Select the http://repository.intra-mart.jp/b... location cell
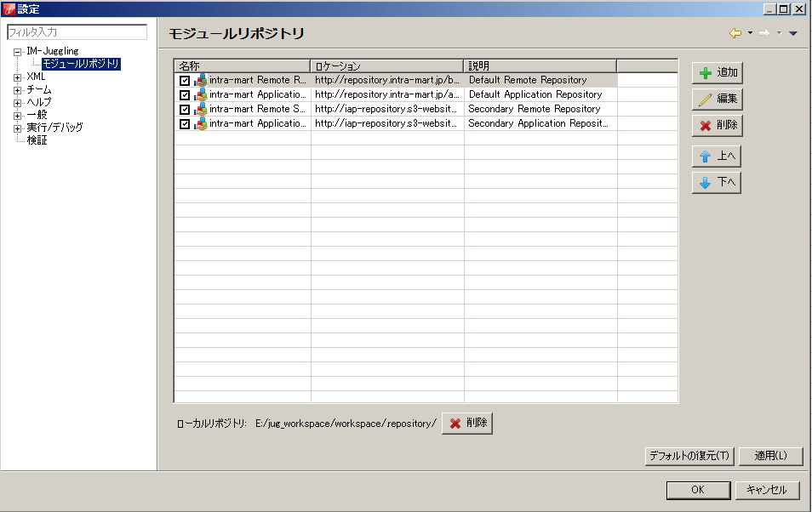Viewport: 812px width, 512px height. (386, 80)
